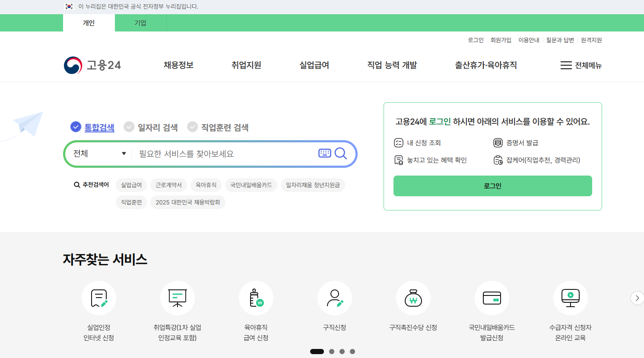Open the 질문과 답변 link
644x358 pixels.
coord(560,40)
